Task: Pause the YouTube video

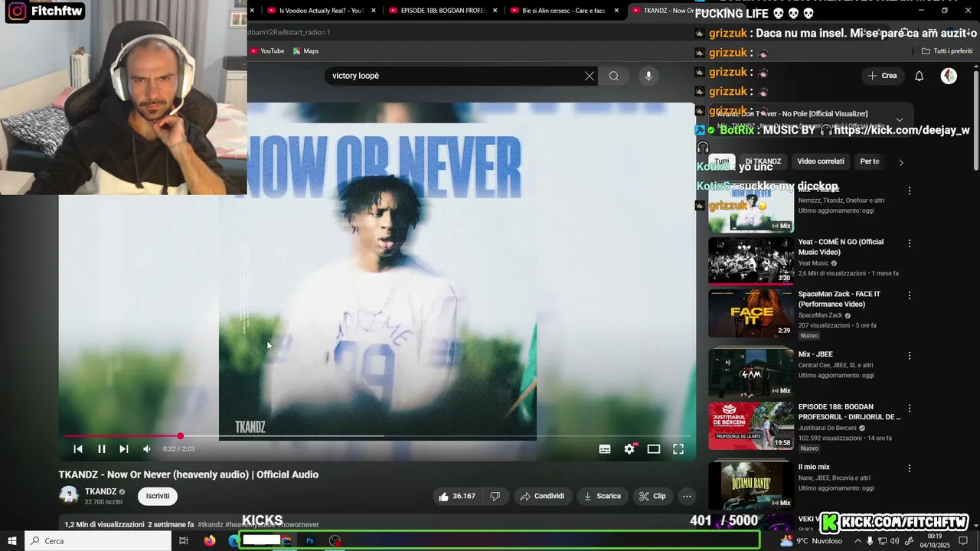Action: coord(102,449)
